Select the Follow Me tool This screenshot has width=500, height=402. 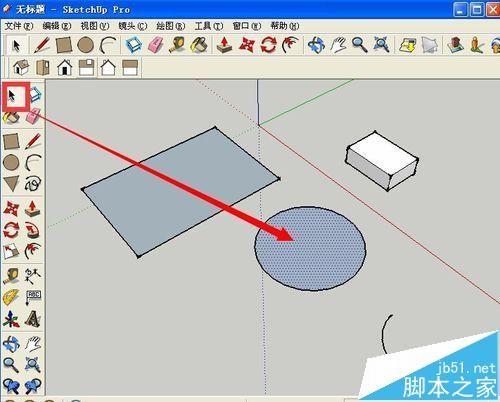click(x=33, y=230)
